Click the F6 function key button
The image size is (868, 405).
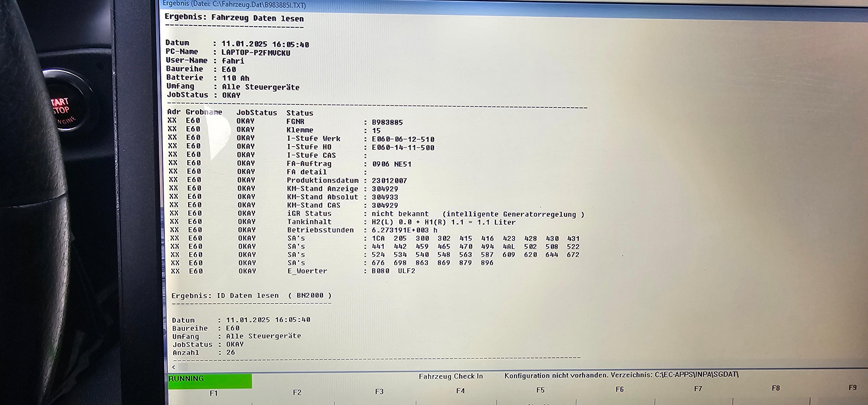[619, 390]
